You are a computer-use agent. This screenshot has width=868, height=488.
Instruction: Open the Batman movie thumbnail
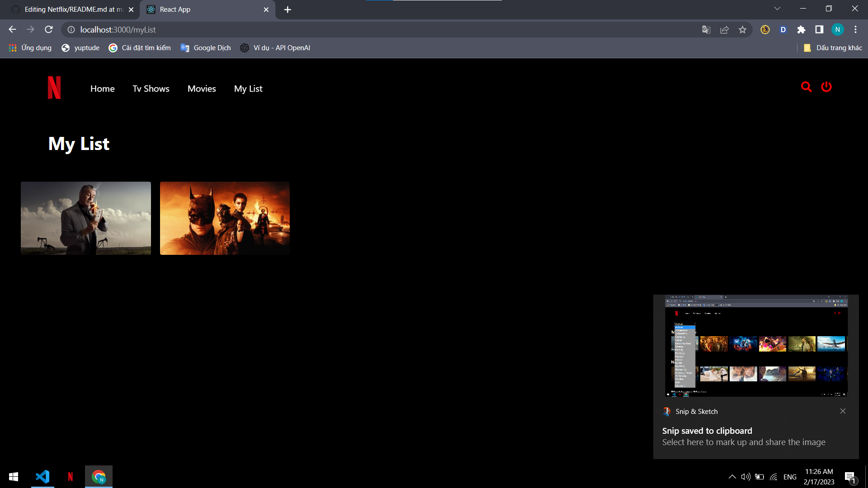(224, 218)
